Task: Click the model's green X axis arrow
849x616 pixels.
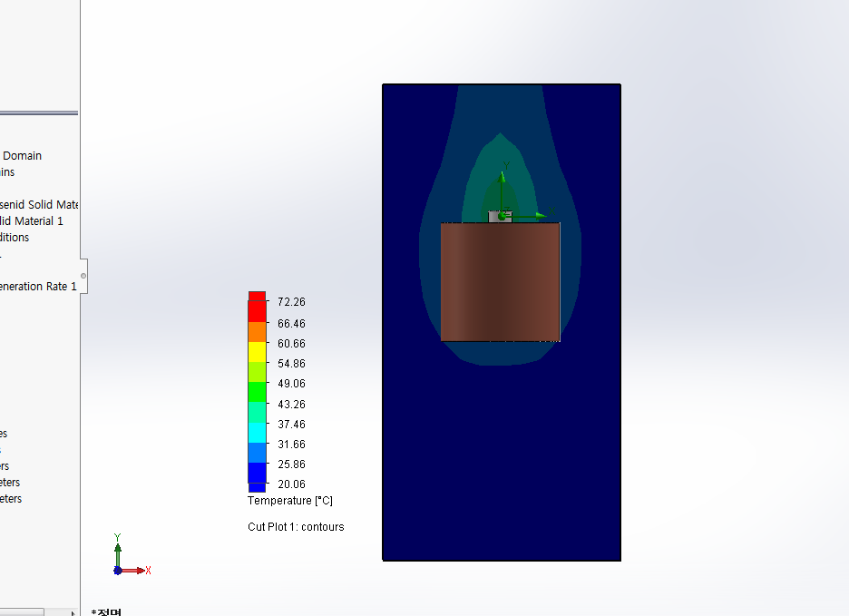Action: 527,216
